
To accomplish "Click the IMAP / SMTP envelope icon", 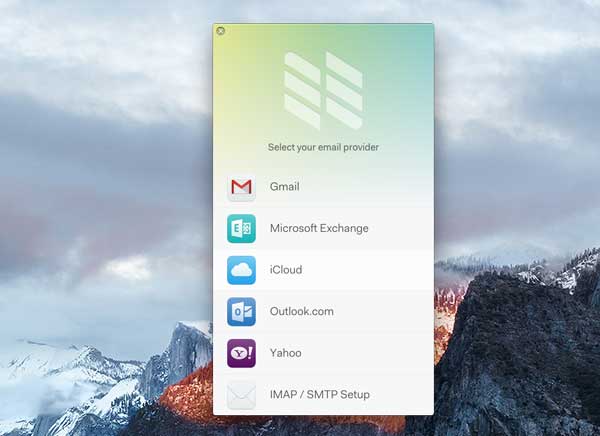I will click(241, 395).
